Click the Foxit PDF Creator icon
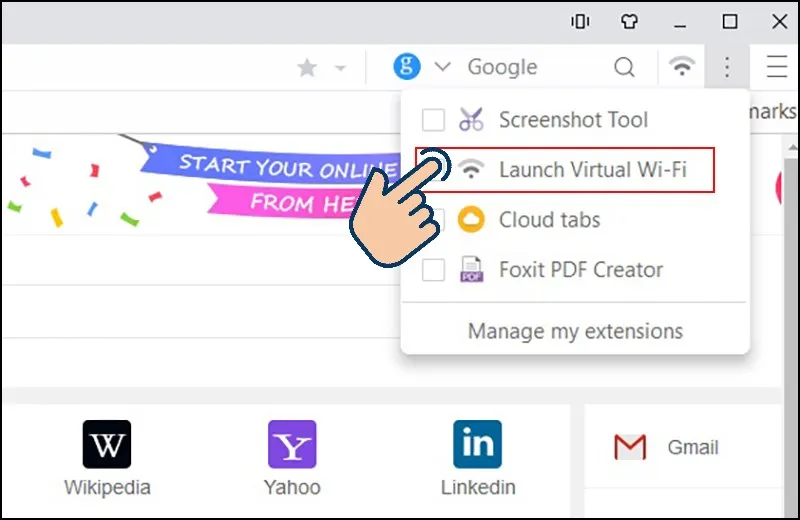 (x=471, y=269)
